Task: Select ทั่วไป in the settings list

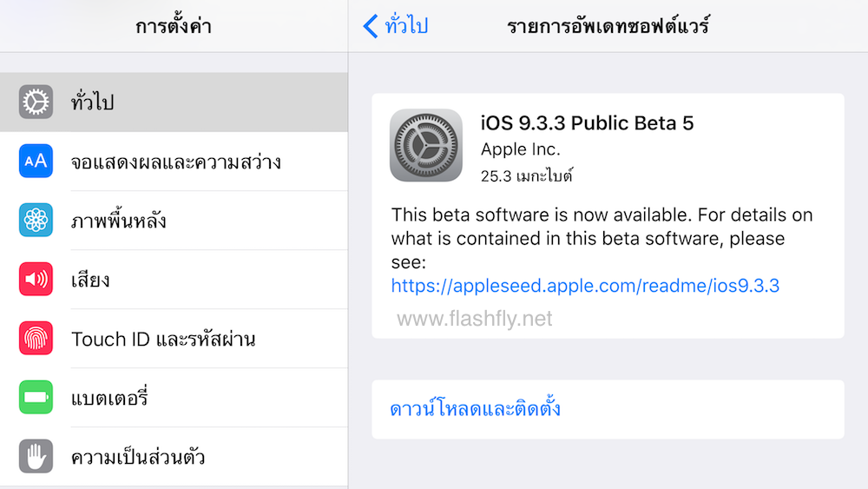Action: [x=93, y=102]
